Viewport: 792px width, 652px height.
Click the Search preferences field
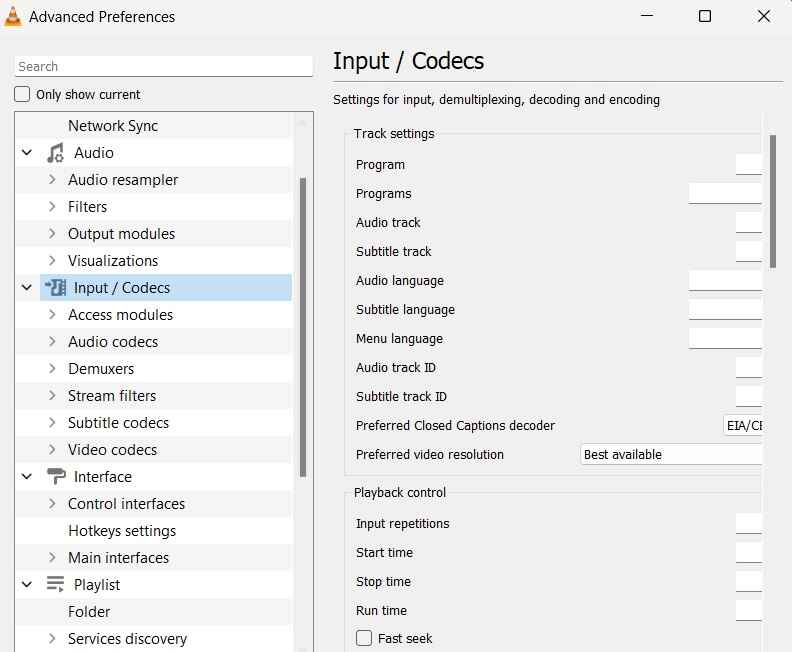(x=164, y=66)
